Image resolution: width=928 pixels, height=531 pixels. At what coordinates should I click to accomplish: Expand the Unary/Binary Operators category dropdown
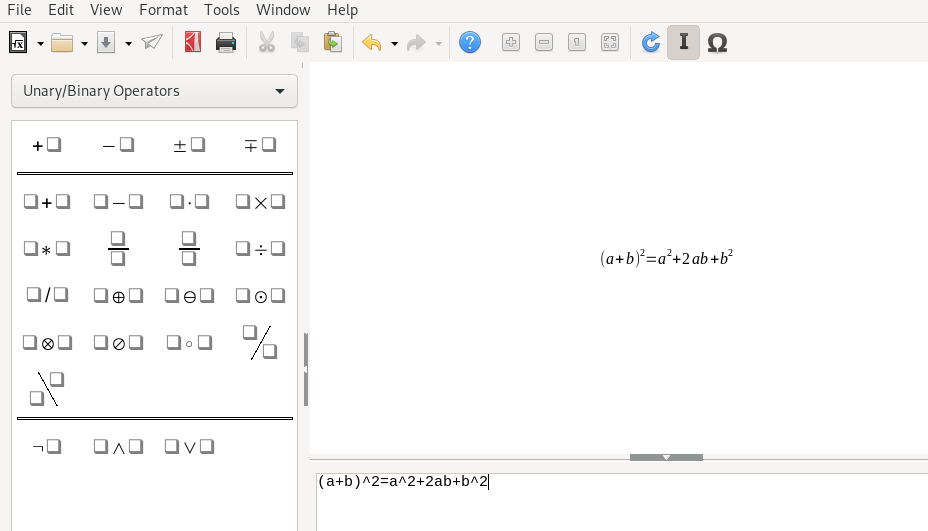[154, 91]
